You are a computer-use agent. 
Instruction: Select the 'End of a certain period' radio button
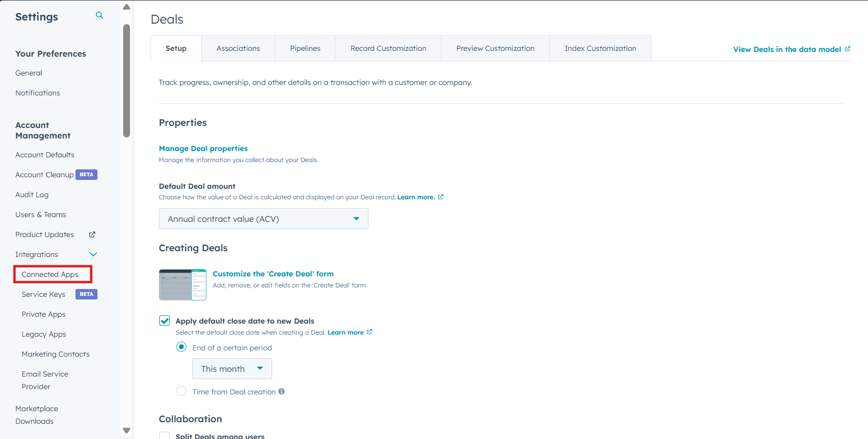(181, 347)
